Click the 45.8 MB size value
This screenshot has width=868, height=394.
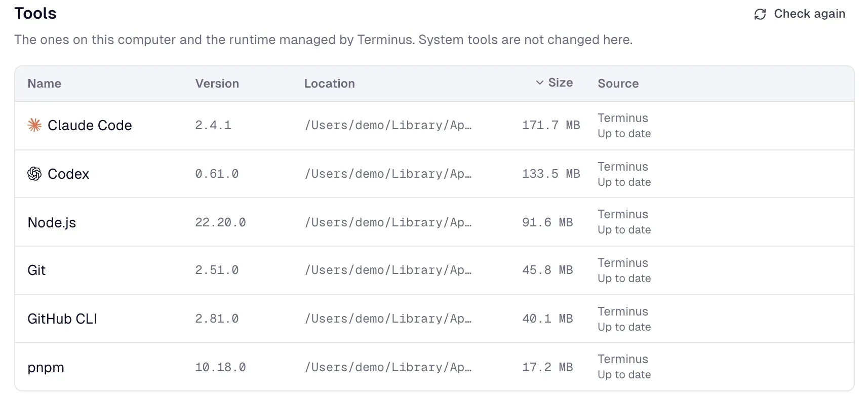tap(547, 270)
